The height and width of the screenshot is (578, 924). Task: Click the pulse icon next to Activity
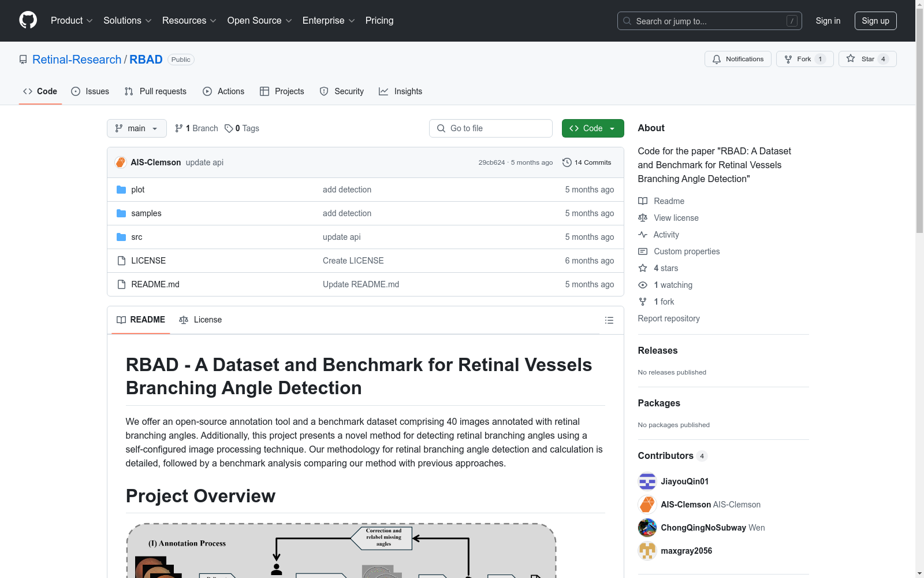tap(643, 235)
